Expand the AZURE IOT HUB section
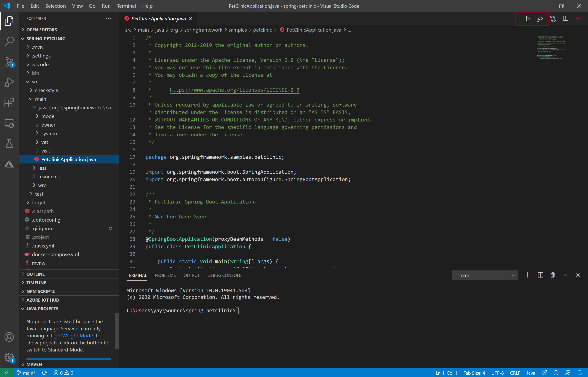The image size is (588, 377). (69, 300)
